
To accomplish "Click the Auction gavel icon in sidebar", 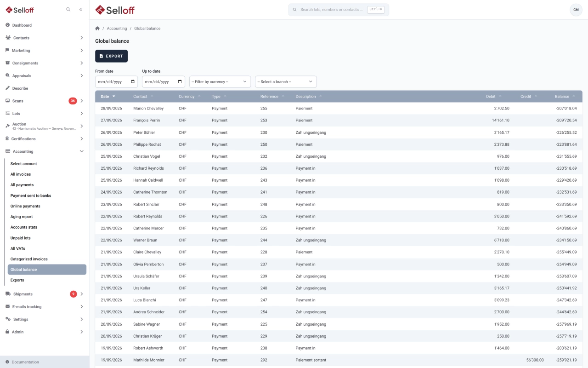I will coord(8,126).
